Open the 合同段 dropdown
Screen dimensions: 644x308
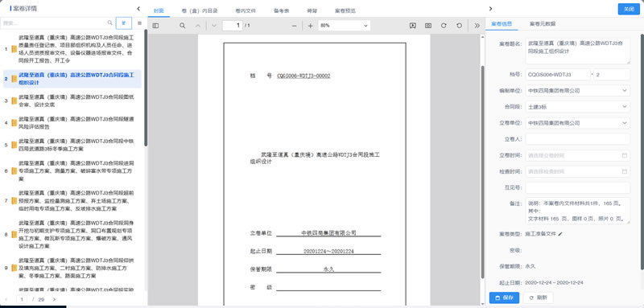coord(577,107)
